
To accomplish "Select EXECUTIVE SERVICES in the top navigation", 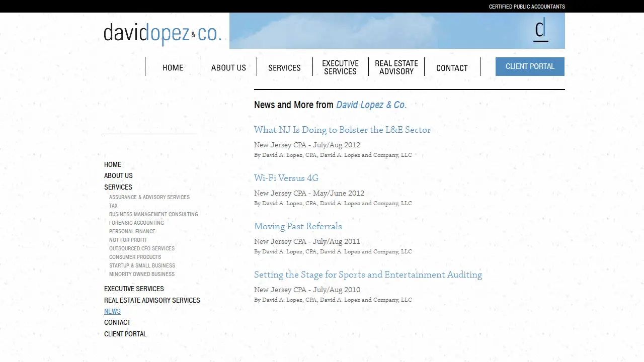I will pos(340,67).
